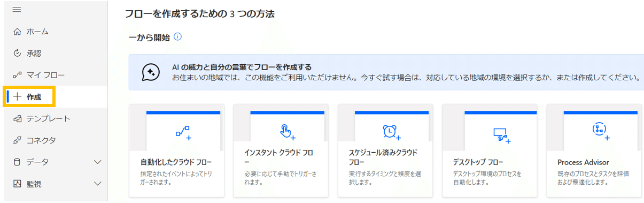This screenshot has height=203, width=644.
Task: Click AI banner heading text
Action: [242, 67]
